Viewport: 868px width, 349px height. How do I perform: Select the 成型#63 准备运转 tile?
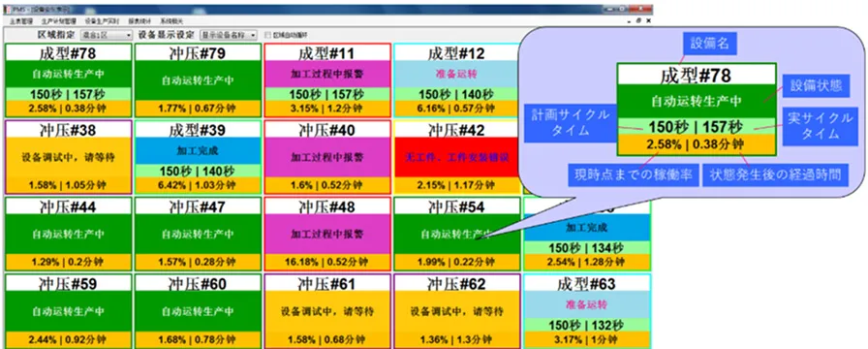point(587,310)
